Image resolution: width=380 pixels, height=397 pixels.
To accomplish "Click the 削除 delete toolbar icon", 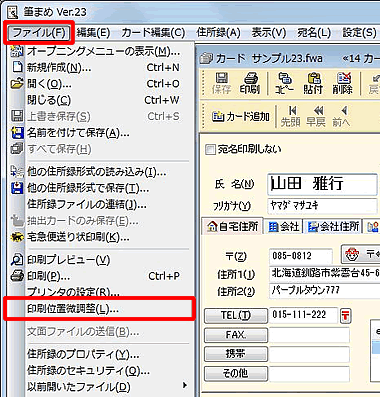I will (x=343, y=83).
